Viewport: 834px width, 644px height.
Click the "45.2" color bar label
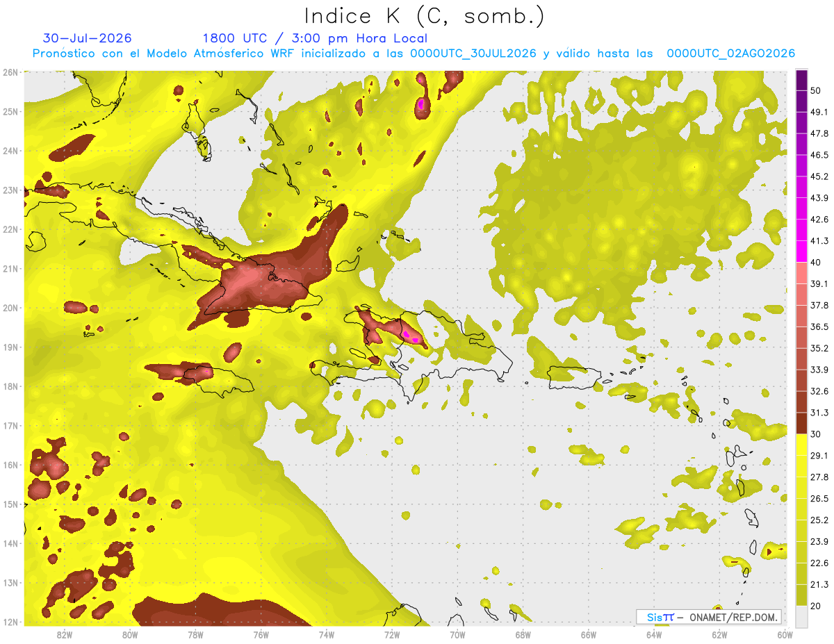coord(819,176)
